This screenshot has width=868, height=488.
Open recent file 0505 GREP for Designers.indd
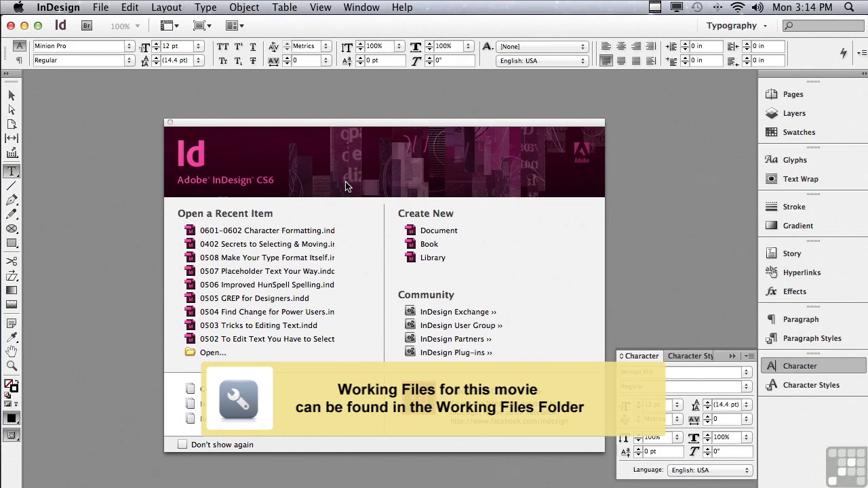click(x=254, y=298)
